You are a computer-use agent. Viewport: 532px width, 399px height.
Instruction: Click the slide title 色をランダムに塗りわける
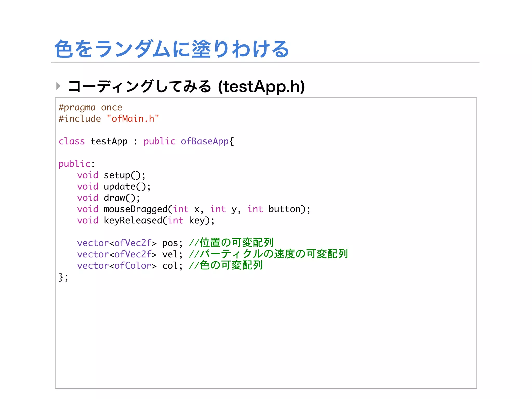172,49
